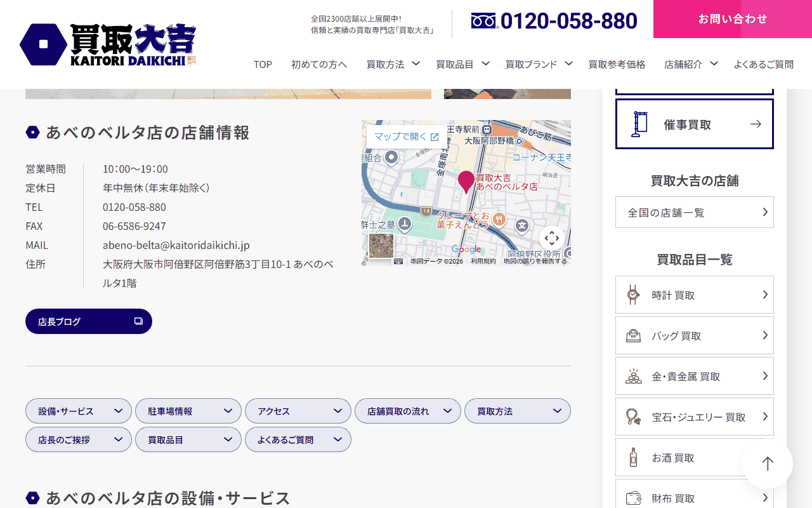Click the bottle icon in お酒 買取

[632, 457]
